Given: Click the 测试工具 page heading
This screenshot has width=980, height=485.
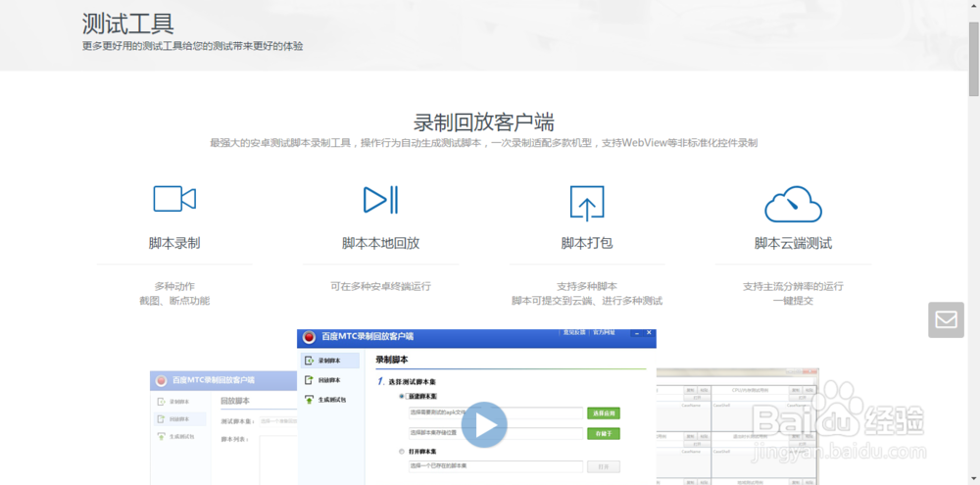Looking at the screenshot, I should 127,24.
